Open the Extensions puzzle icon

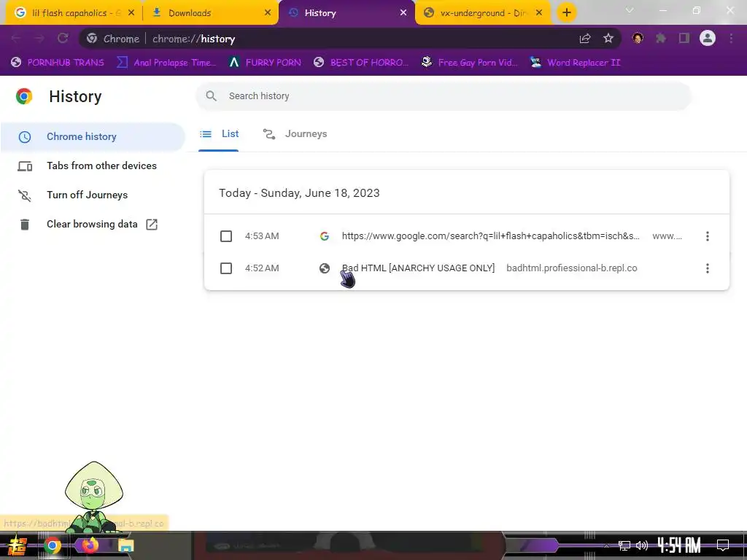coord(661,38)
